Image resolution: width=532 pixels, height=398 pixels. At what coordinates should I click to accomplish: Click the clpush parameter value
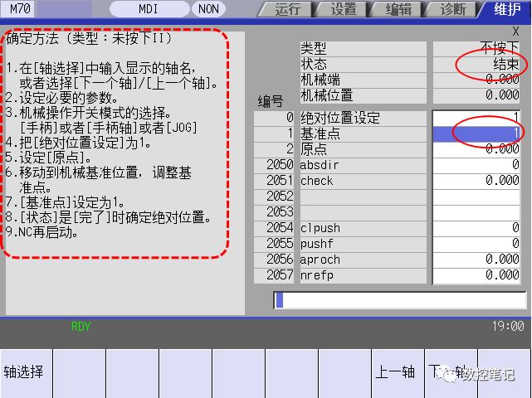tap(477, 228)
